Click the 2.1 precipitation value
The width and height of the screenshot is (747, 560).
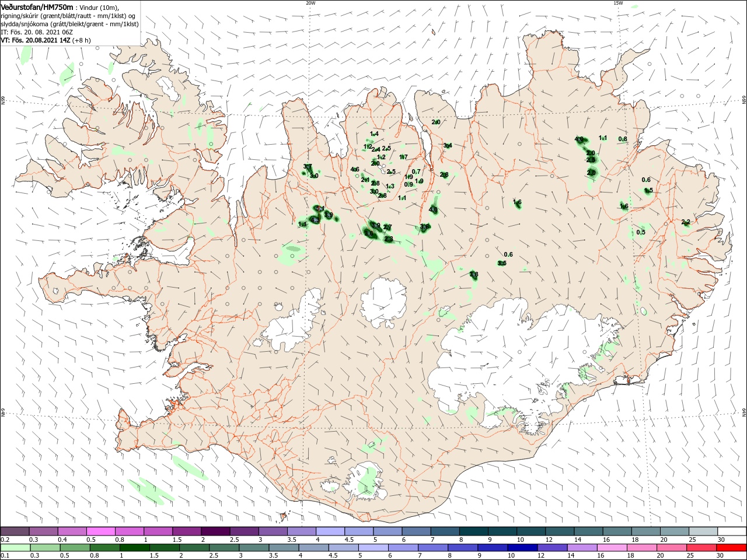[365, 180]
